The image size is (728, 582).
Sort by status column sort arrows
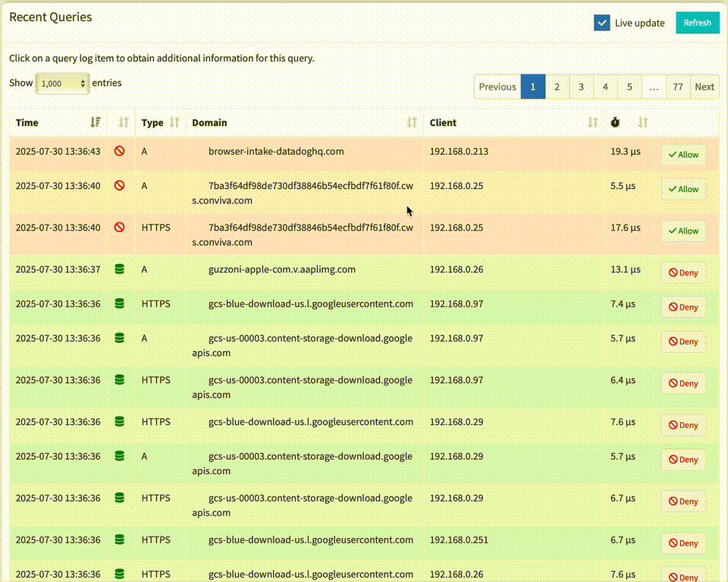(124, 122)
